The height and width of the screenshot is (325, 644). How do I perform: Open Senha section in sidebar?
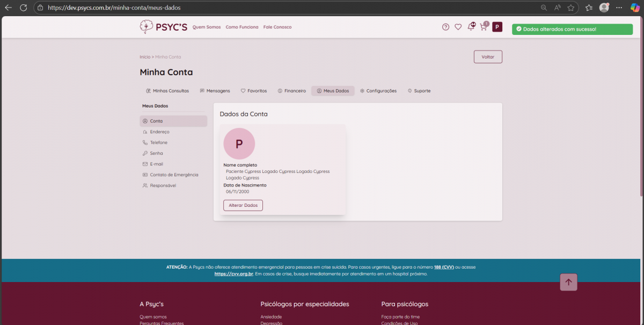[x=156, y=153]
